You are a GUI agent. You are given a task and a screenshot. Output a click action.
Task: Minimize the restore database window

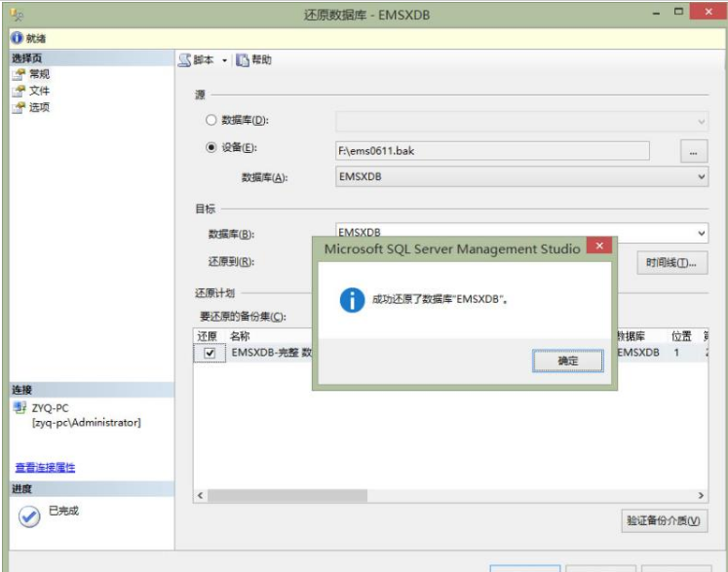pyautogui.click(x=656, y=13)
